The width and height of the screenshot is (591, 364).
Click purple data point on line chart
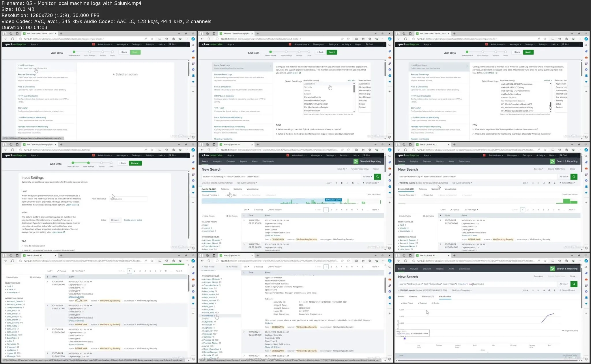pos(405,338)
